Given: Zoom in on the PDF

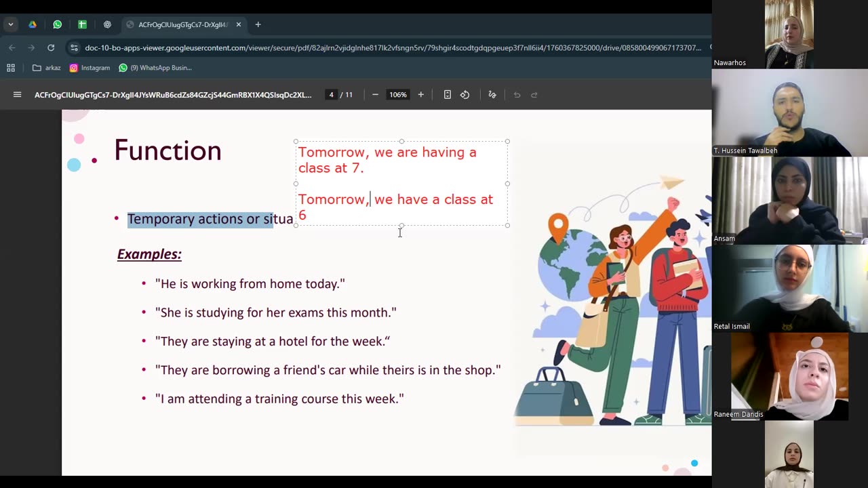Looking at the screenshot, I should tap(421, 95).
